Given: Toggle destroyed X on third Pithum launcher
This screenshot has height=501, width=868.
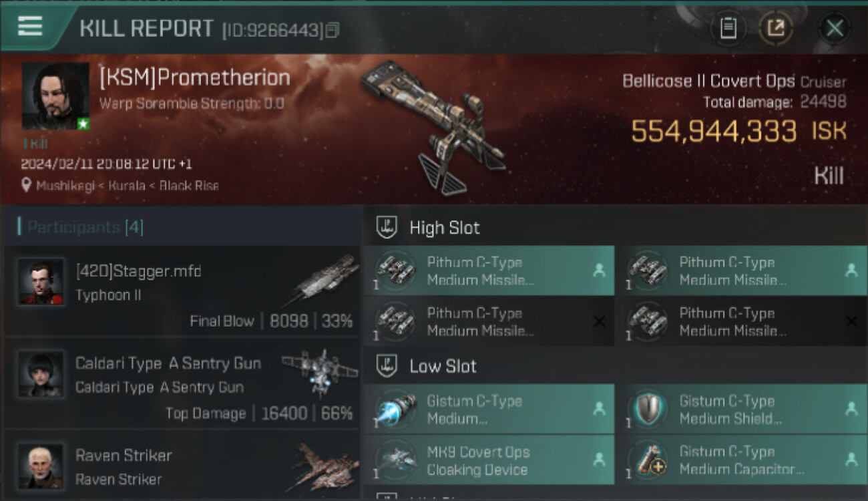Looking at the screenshot, I should (x=599, y=321).
